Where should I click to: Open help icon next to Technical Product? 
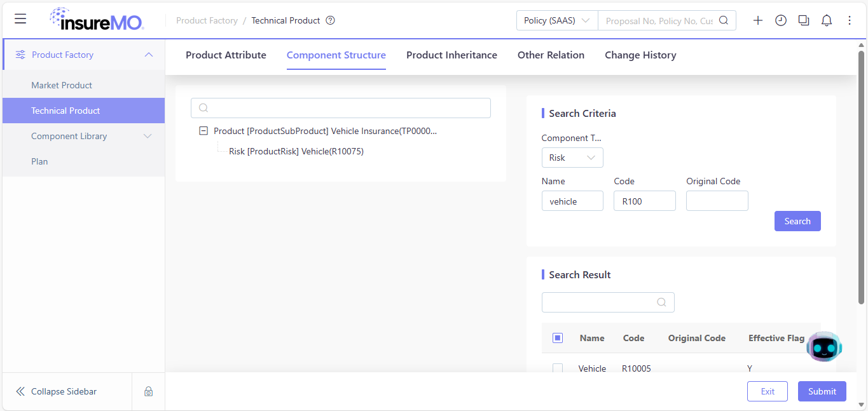tap(331, 20)
